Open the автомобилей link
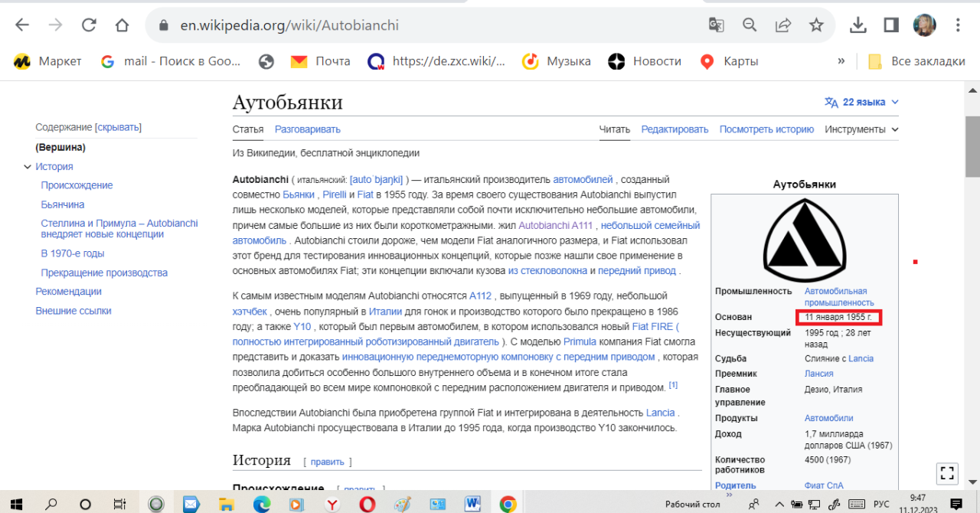The height and width of the screenshot is (513, 980). (x=583, y=179)
